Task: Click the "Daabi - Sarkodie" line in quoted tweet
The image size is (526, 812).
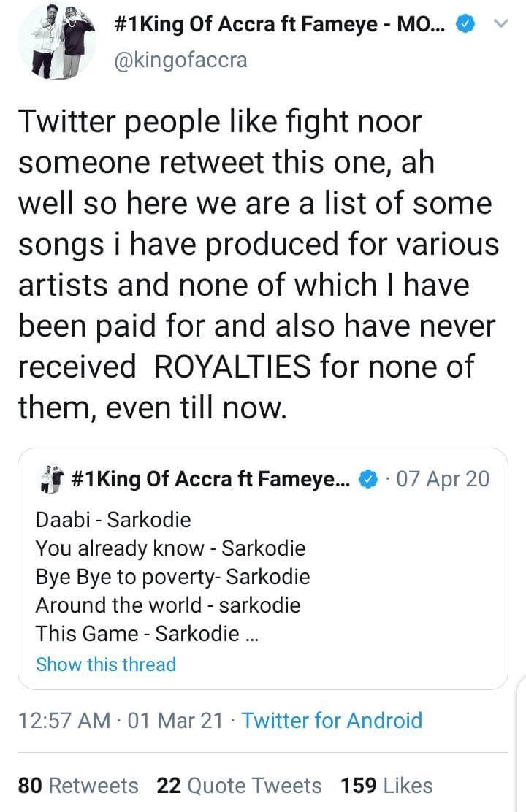Action: 113,520
